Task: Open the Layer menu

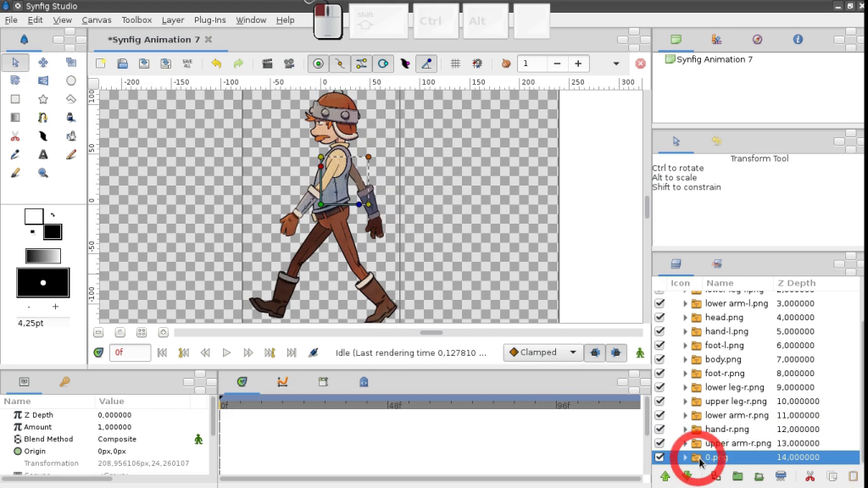Action: pyautogui.click(x=173, y=19)
